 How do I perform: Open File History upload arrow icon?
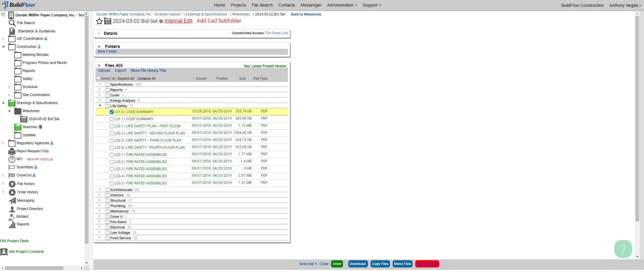12,184
